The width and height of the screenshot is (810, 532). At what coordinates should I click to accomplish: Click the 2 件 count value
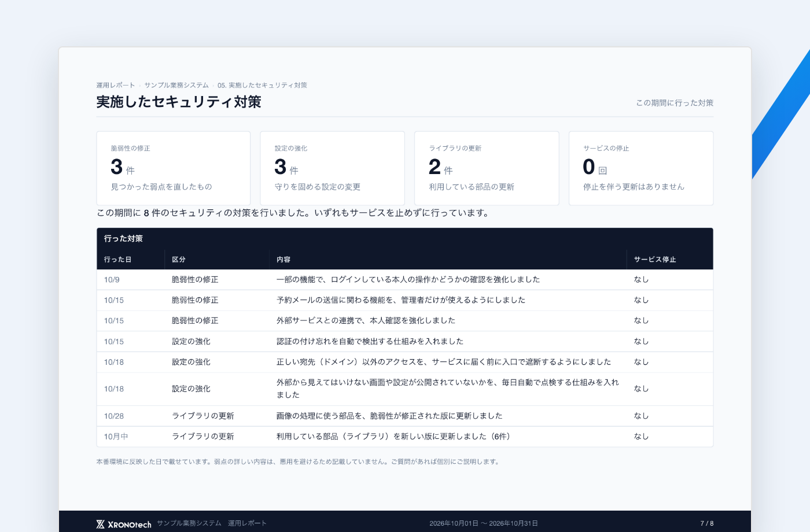click(441, 167)
